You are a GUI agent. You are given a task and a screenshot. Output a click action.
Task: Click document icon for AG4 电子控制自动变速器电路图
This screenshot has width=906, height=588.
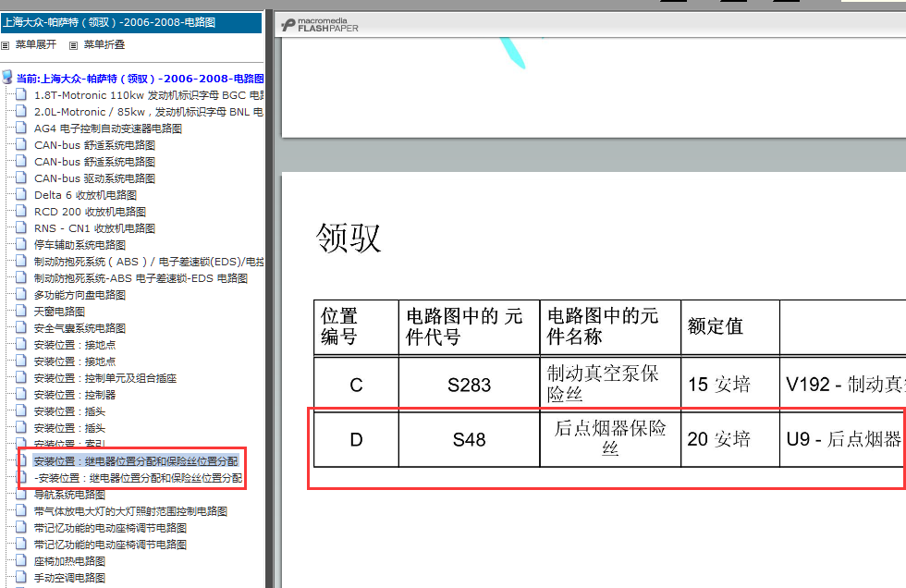[21, 128]
